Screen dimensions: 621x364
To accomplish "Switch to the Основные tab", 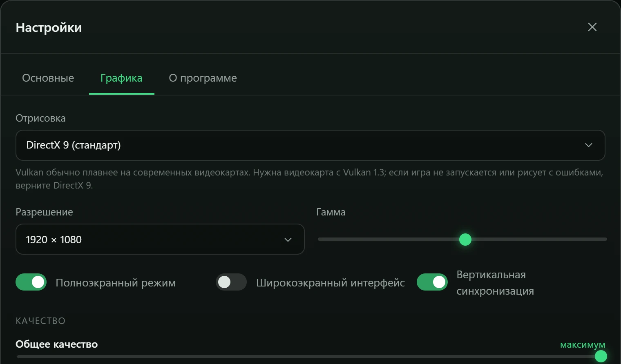I will click(x=48, y=78).
